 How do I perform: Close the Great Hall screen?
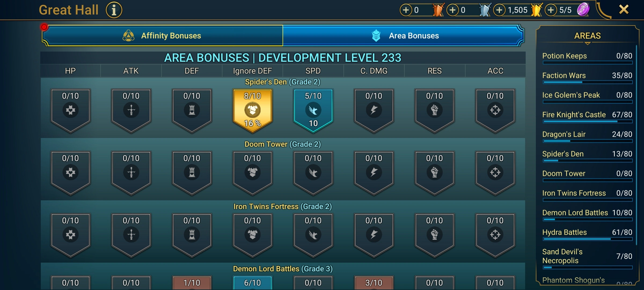point(624,10)
